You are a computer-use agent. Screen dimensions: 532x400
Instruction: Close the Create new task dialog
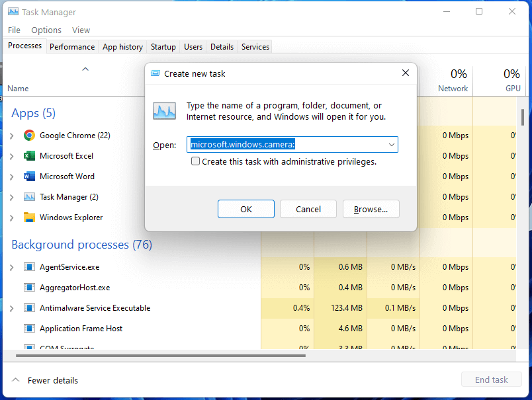406,73
